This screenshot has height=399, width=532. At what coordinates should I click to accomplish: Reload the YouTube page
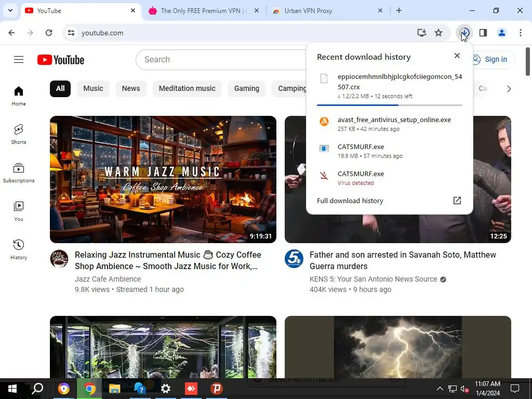point(49,33)
